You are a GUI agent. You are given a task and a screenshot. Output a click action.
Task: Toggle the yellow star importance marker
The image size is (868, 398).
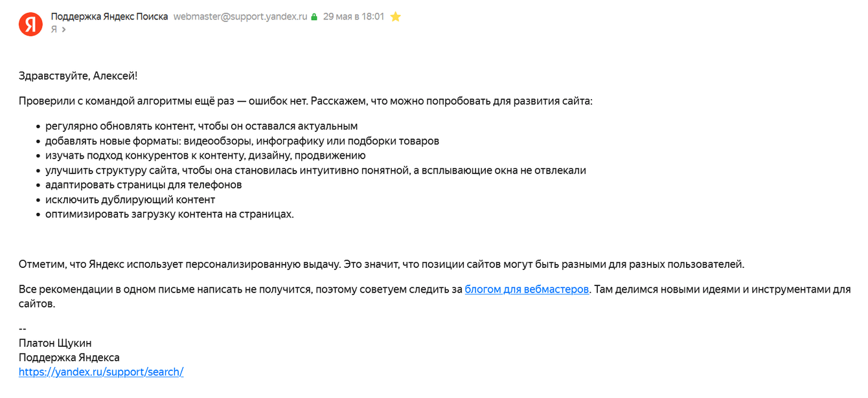[x=395, y=17]
